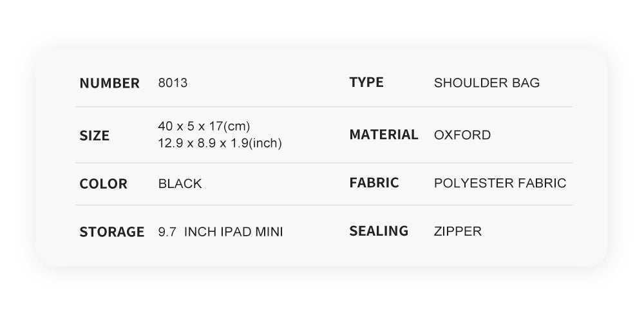The image size is (644, 331).
Task: Click the STORAGE label
Action: coord(111,232)
